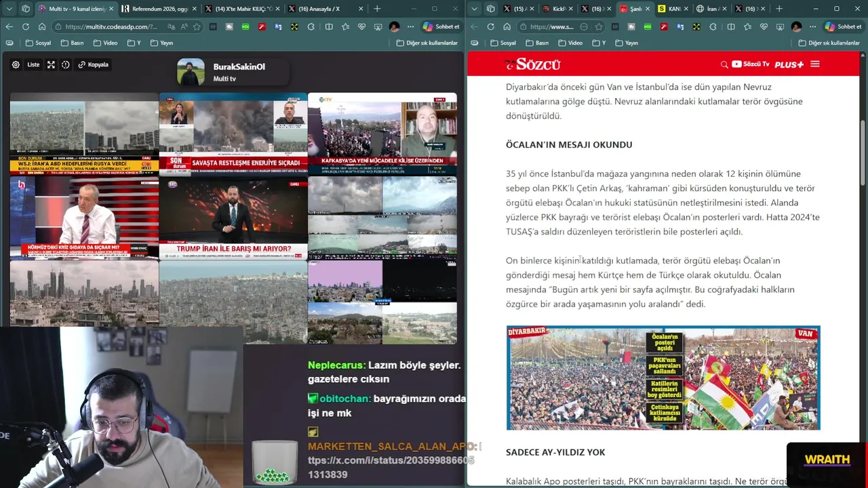Viewport: 868px width, 488px height.
Task: Open Diğer sık kullanılanlar folder, left browser
Action: pyautogui.click(x=428, y=43)
